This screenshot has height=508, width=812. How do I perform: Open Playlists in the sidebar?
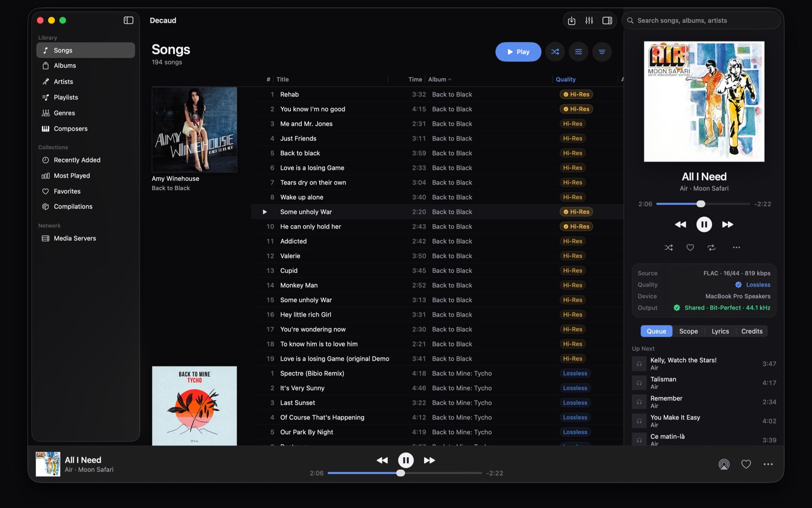click(x=86, y=97)
